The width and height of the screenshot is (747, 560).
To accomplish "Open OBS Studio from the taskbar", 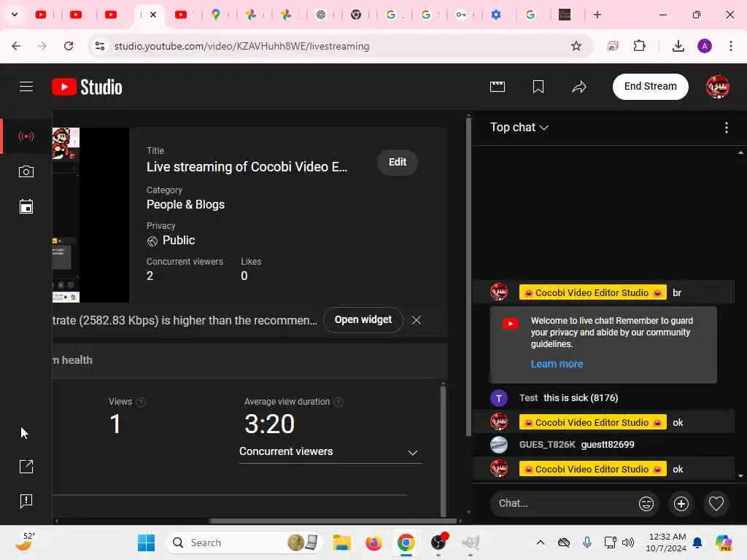I will tap(438, 542).
